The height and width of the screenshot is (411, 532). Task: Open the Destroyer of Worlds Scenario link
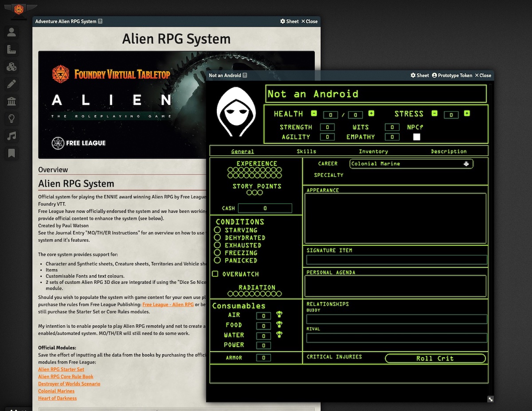[69, 384]
